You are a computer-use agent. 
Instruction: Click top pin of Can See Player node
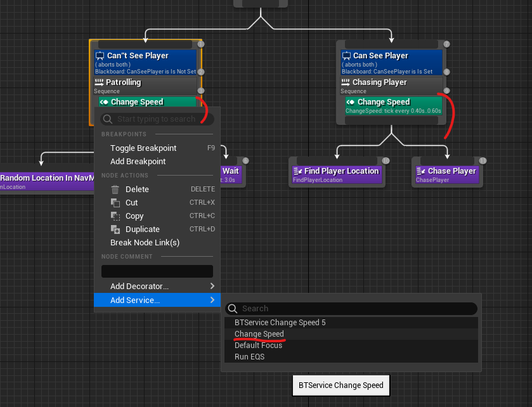point(391,44)
